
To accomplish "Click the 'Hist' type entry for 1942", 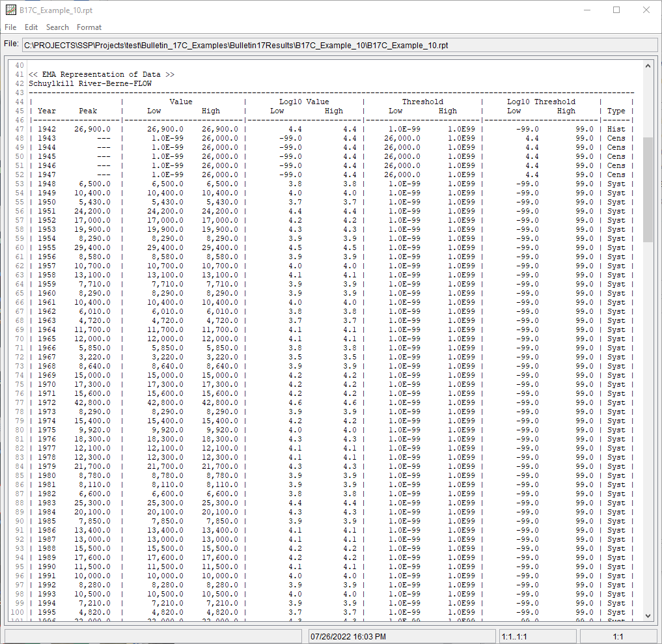I will click(616, 129).
